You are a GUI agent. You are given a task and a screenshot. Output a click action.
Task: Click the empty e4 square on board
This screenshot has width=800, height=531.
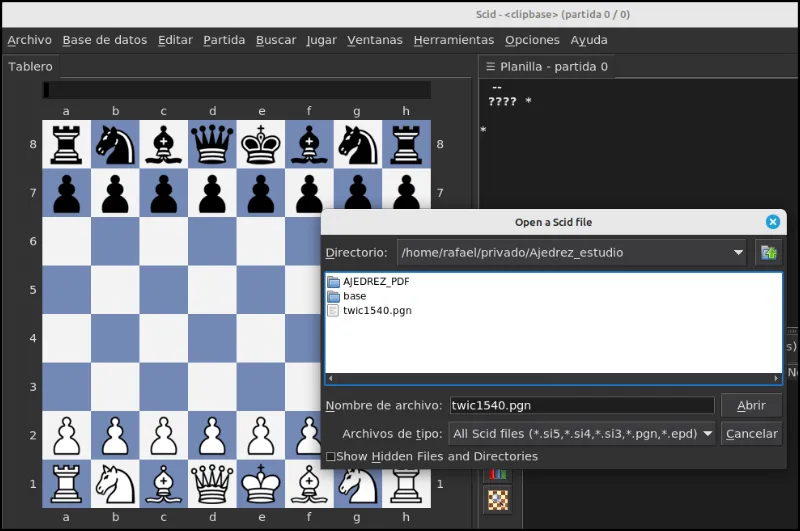tap(261, 339)
